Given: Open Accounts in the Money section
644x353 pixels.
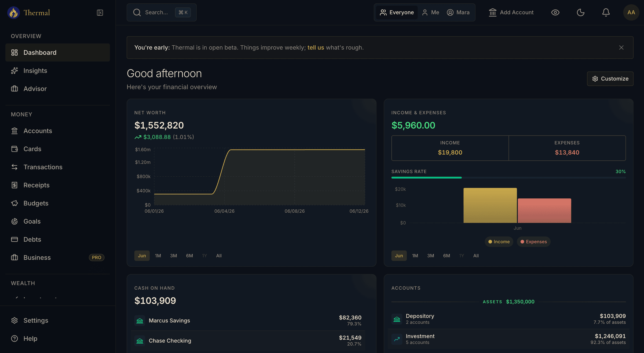Looking at the screenshot, I should 58,131.
